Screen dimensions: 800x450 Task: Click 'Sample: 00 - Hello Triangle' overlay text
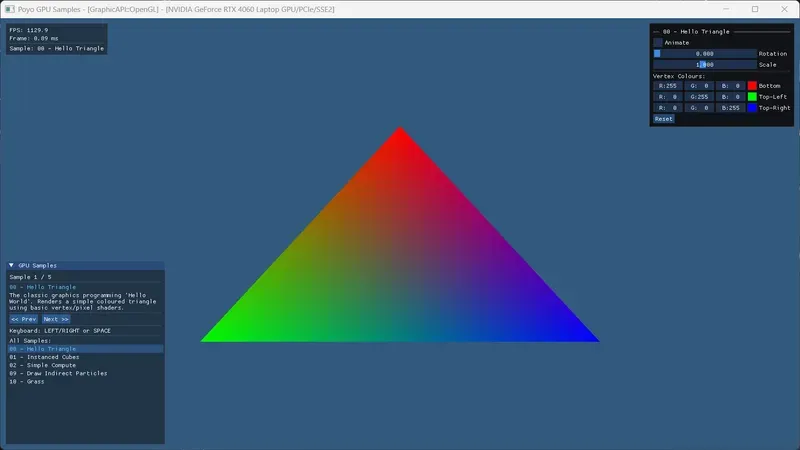coord(57,48)
